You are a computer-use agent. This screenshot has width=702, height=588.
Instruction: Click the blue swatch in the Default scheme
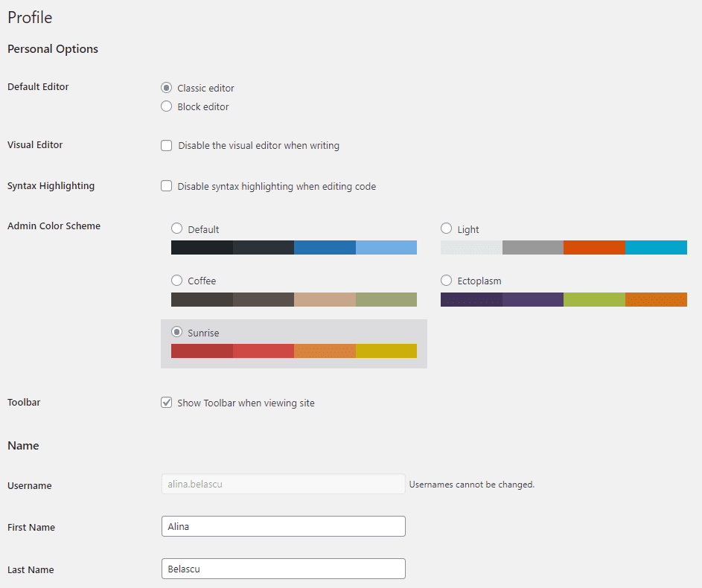(x=325, y=247)
